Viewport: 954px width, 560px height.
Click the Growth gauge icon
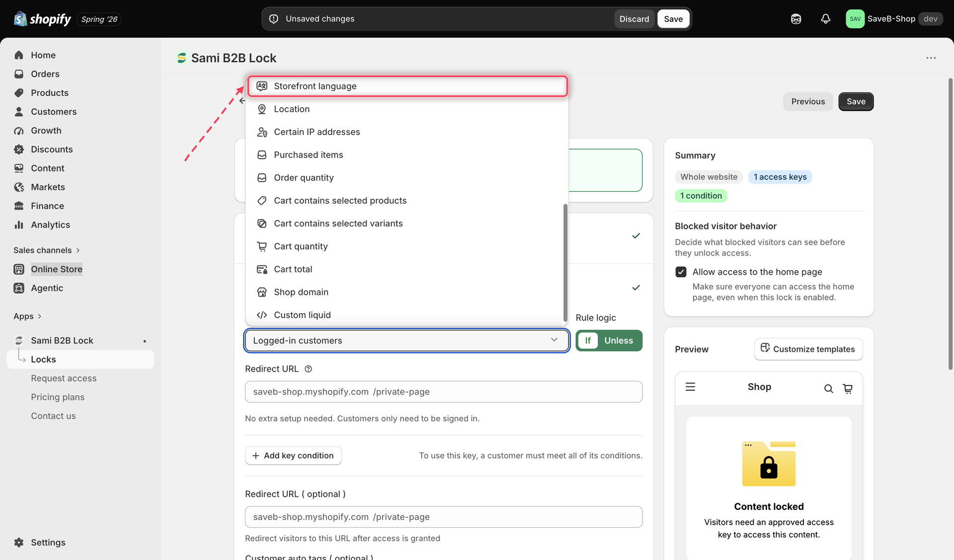point(19,131)
